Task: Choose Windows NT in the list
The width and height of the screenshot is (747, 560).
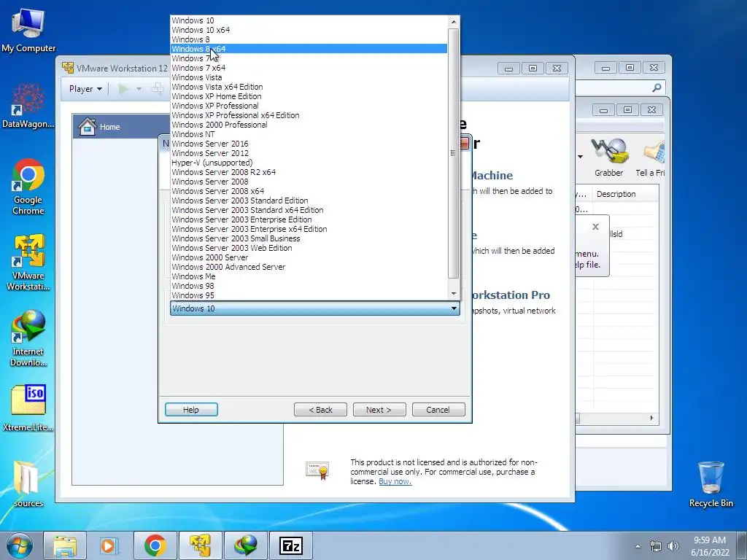Action: [309, 134]
